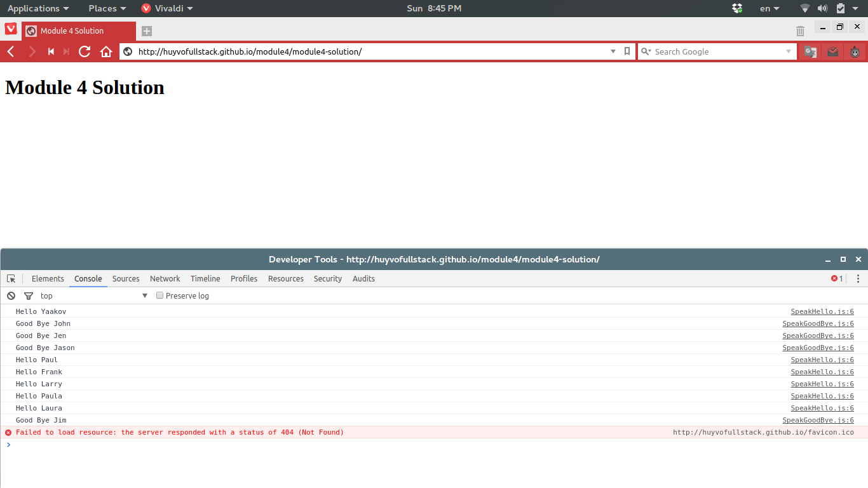Activate the inspect element picker in DevTools
Viewport: 868px width, 488px height.
coord(11,278)
